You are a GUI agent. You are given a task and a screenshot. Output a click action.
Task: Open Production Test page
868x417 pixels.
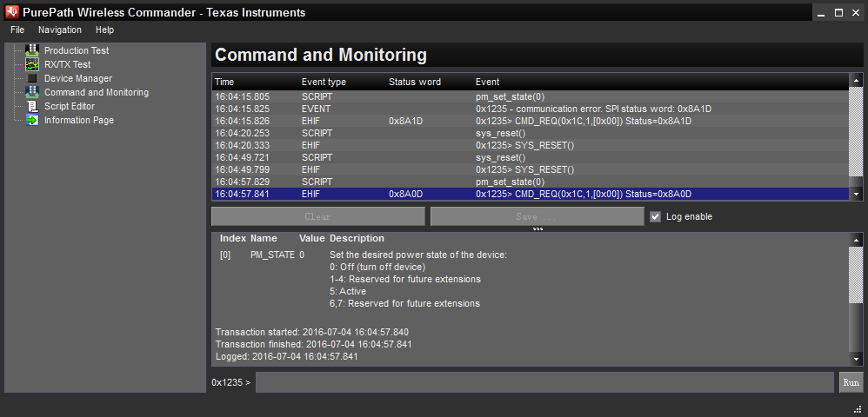click(77, 50)
